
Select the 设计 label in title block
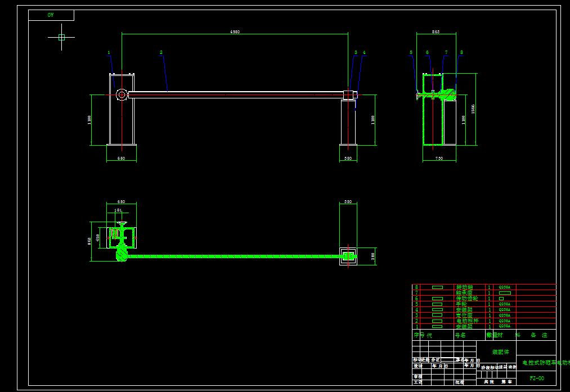tap(418, 366)
